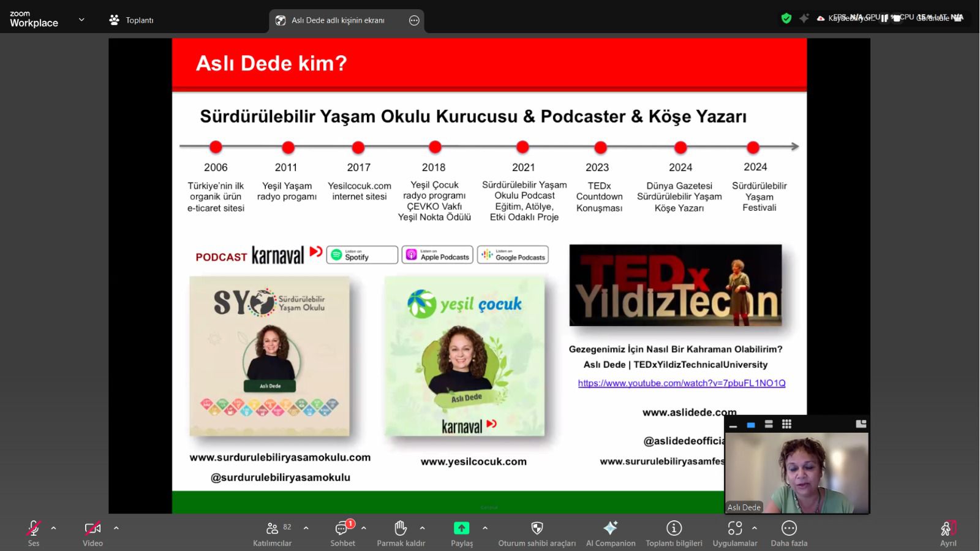Click www.surdurulebiliryasamokulu.com text
Image resolution: width=980 pixels, height=551 pixels.
[280, 457]
